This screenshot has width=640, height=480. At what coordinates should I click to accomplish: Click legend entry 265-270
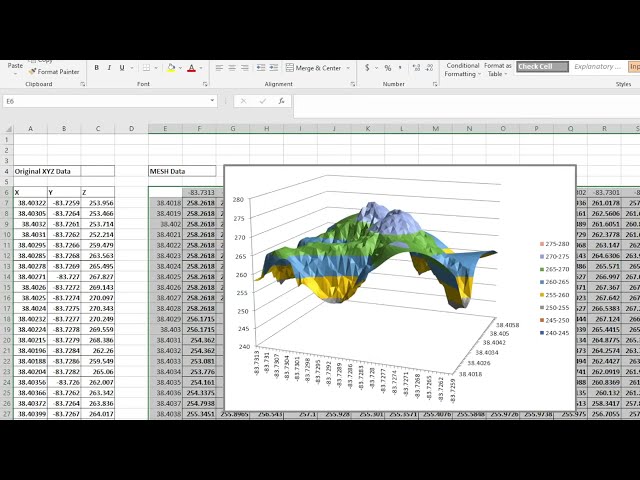pyautogui.click(x=554, y=269)
